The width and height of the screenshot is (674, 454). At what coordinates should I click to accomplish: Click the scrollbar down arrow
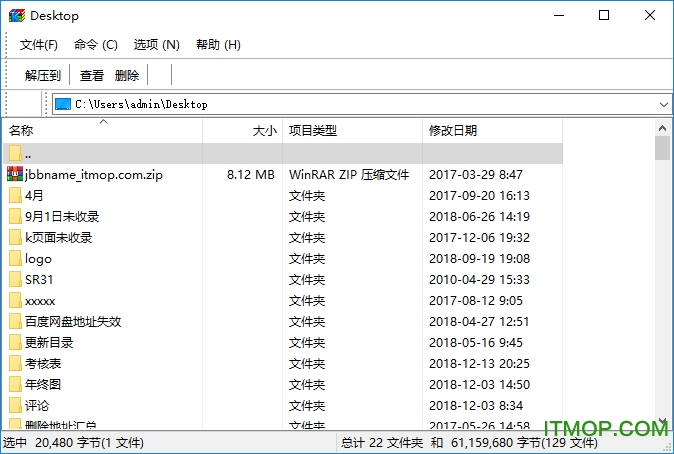pyautogui.click(x=662, y=420)
